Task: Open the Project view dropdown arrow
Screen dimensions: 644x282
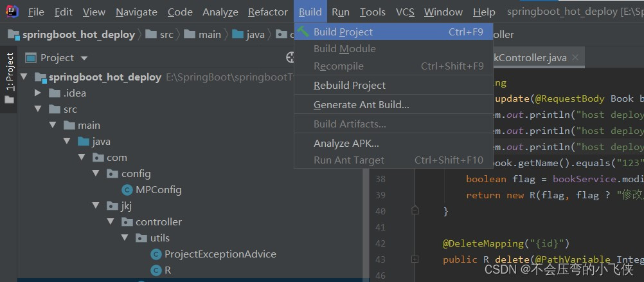Action: pos(84,59)
